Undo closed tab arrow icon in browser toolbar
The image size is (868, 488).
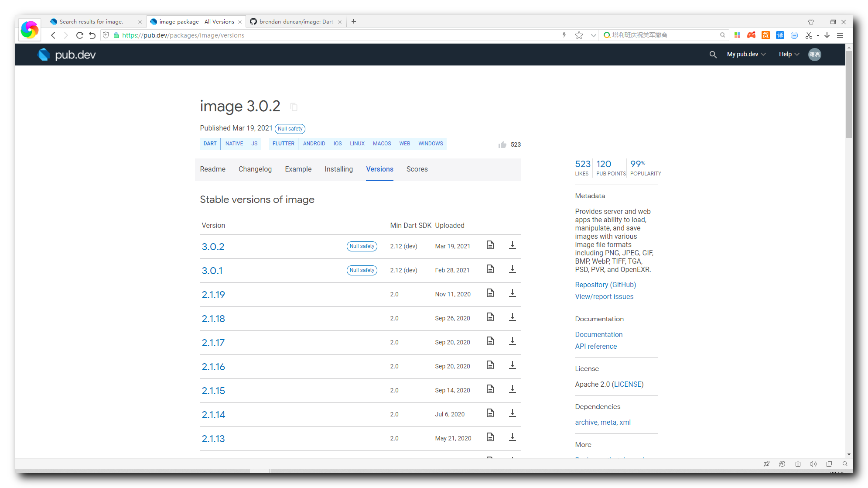coord(92,35)
